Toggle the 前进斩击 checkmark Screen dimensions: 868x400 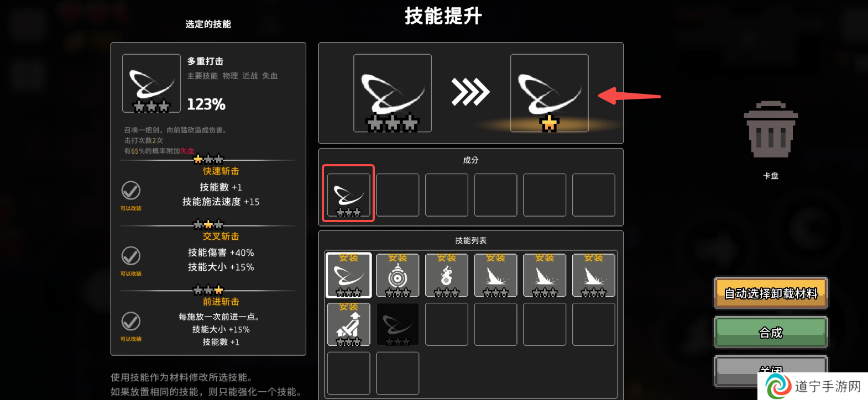coord(131,321)
